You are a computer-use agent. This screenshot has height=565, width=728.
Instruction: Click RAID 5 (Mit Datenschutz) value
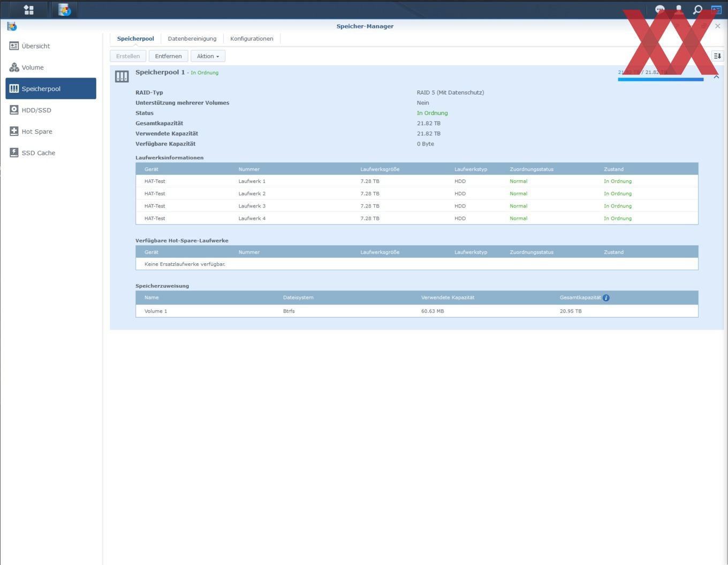[x=450, y=93]
